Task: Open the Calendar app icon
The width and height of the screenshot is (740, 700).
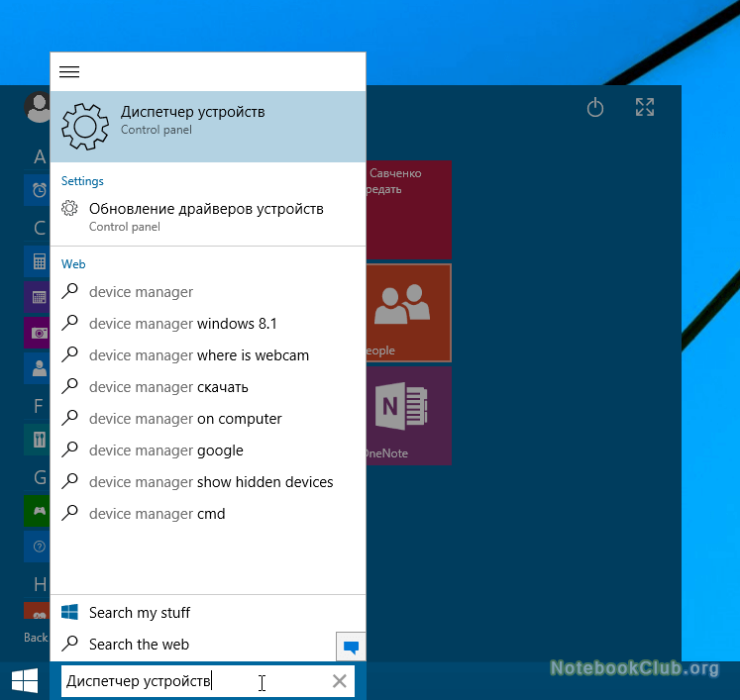Action: coord(38,297)
